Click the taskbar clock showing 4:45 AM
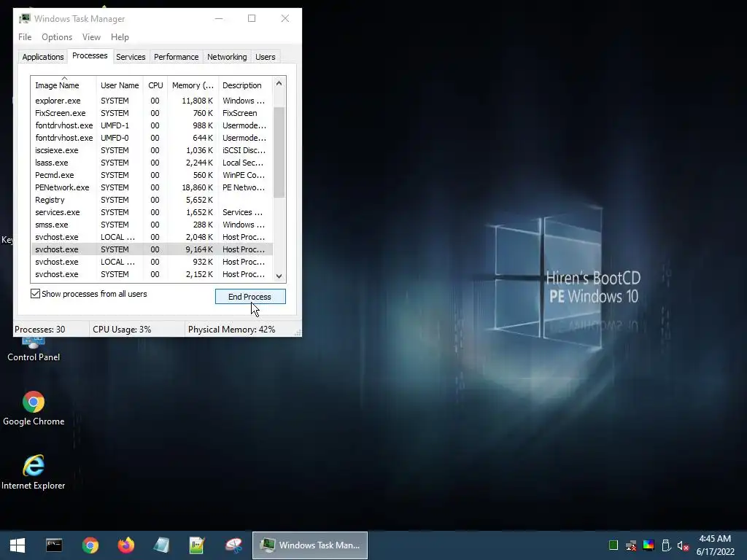The image size is (747, 560). click(715, 545)
